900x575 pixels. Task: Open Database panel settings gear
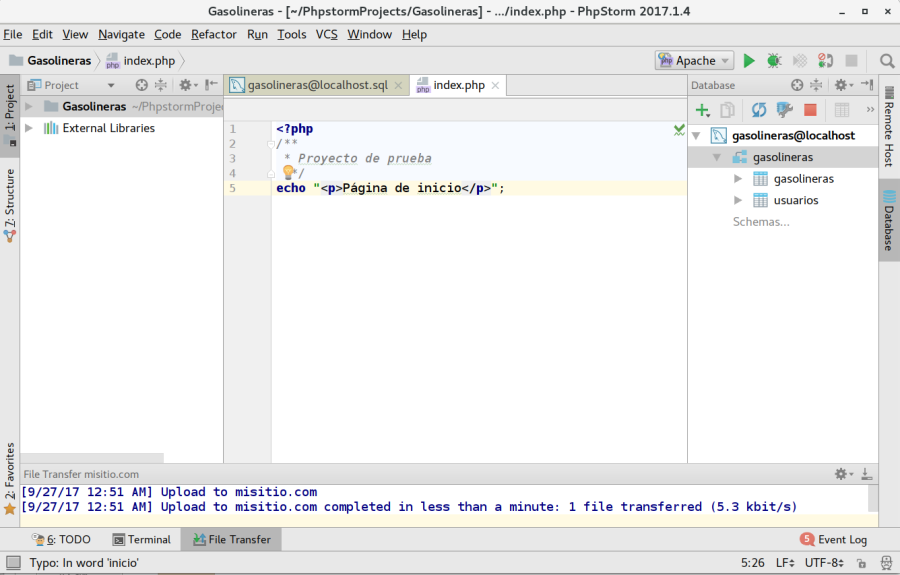pyautogui.click(x=843, y=85)
